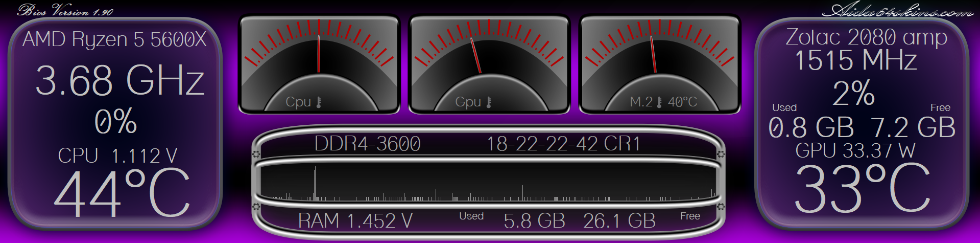
Task: Open the Aida64skins.com link
Action: coord(898,10)
